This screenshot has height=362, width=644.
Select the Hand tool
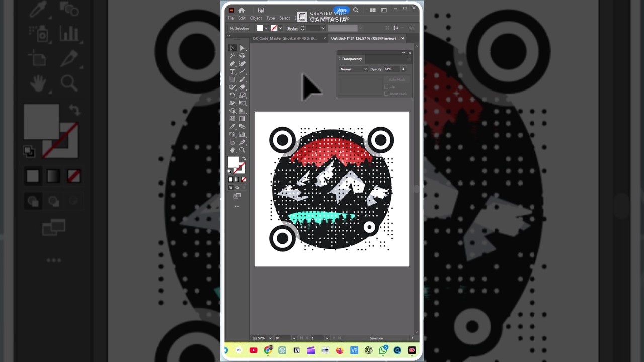click(x=232, y=150)
